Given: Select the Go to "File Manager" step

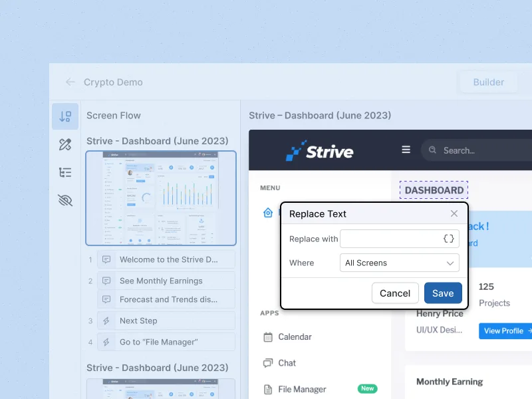Looking at the screenshot, I should click(166, 342).
